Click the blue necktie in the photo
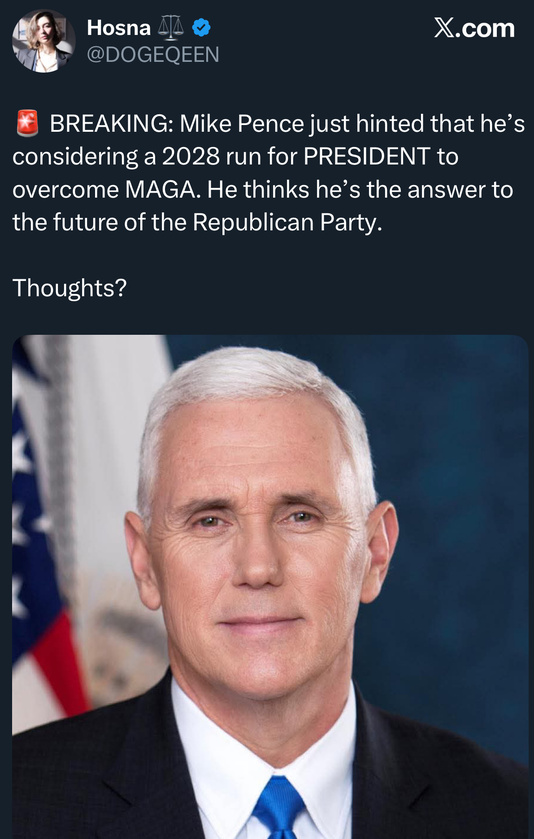Screen dimensions: 534x839 (x=278, y=808)
